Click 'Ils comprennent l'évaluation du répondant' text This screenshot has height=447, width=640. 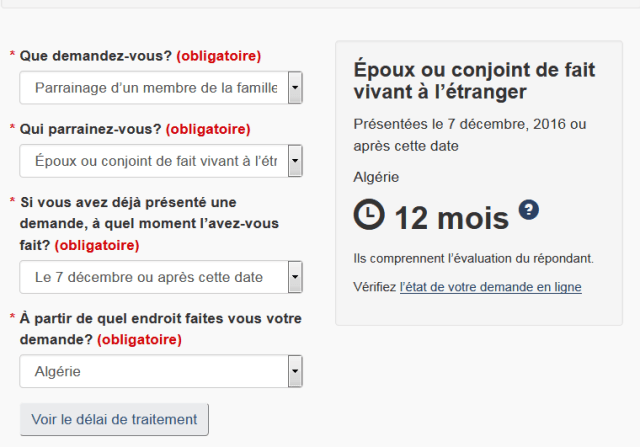[x=473, y=259]
